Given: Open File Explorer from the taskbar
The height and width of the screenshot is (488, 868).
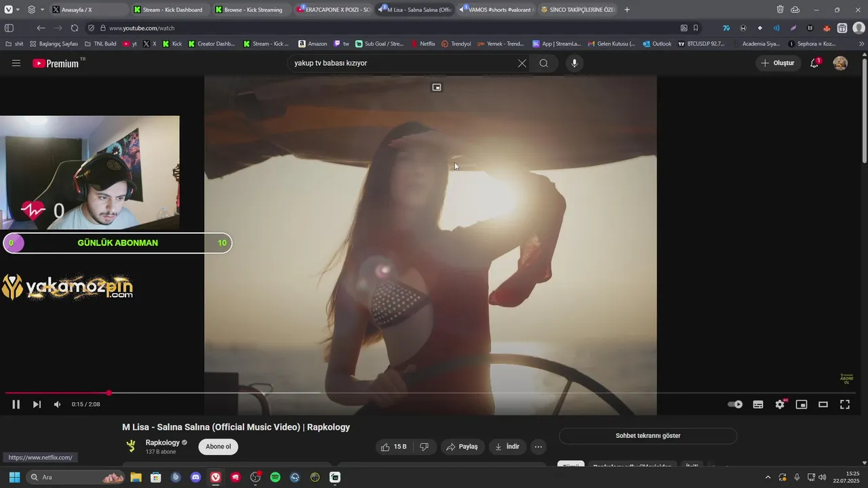Looking at the screenshot, I should [x=136, y=477].
